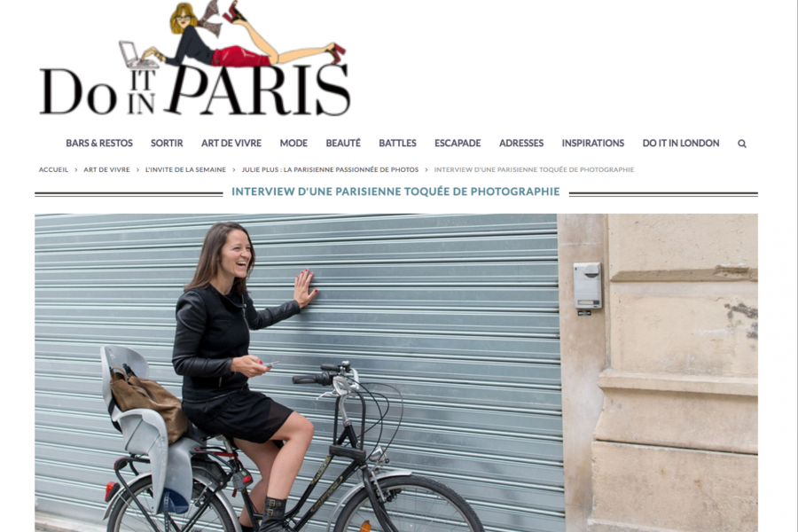Go to the Adresses section
798x532 pixels.
[521, 143]
